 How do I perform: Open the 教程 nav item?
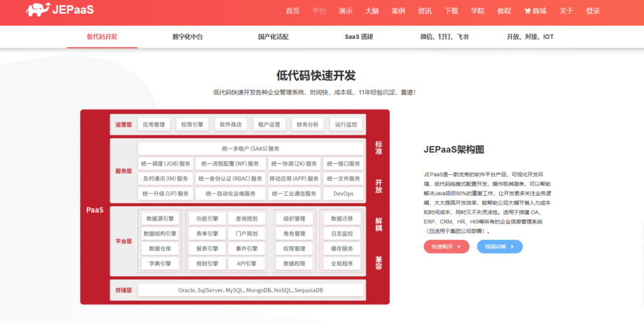[x=504, y=11]
